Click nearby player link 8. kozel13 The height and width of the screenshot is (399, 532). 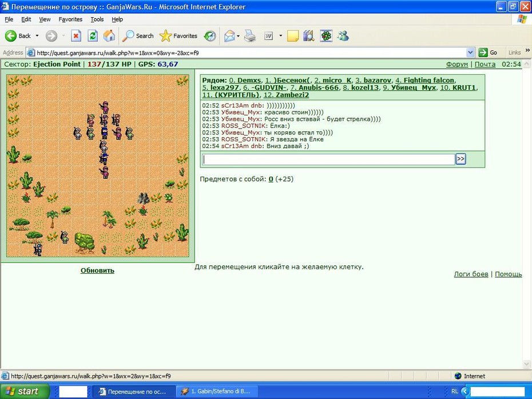360,87
